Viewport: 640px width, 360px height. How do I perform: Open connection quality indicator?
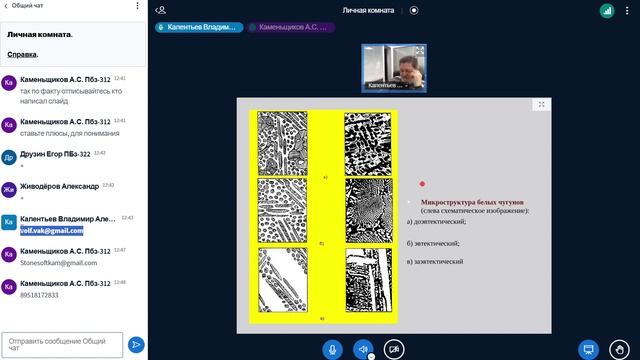[x=607, y=11]
